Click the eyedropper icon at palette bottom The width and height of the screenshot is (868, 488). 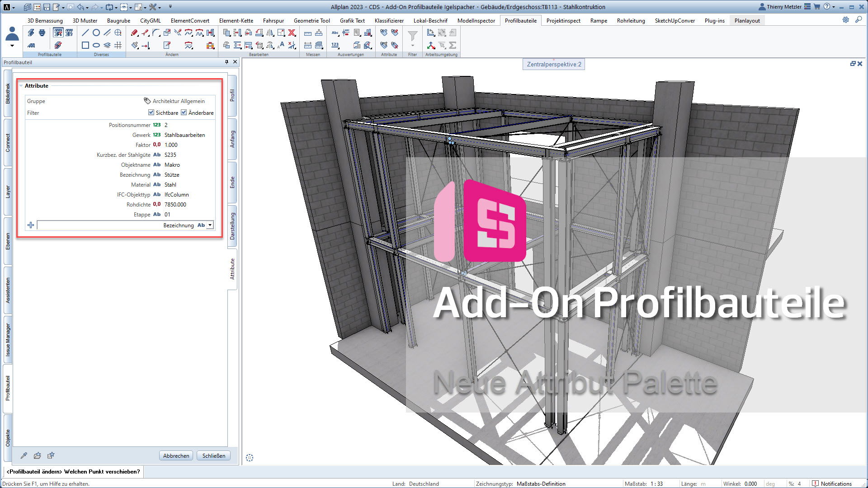24,455
